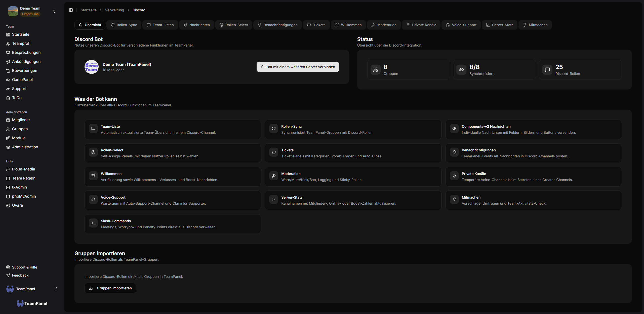Viewport: 644px width, 314px height.
Task: Click the Demo Team workspace avatar
Action: point(13,11)
